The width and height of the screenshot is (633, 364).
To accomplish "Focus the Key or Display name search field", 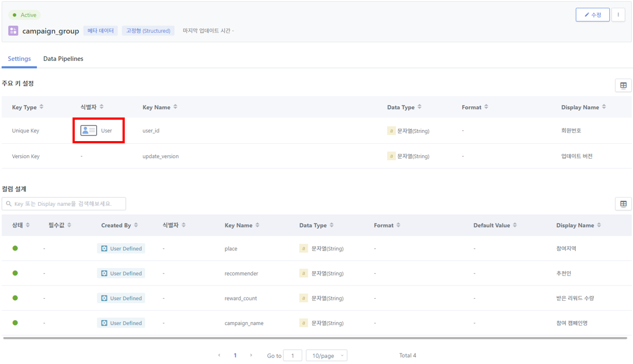I will coord(64,204).
